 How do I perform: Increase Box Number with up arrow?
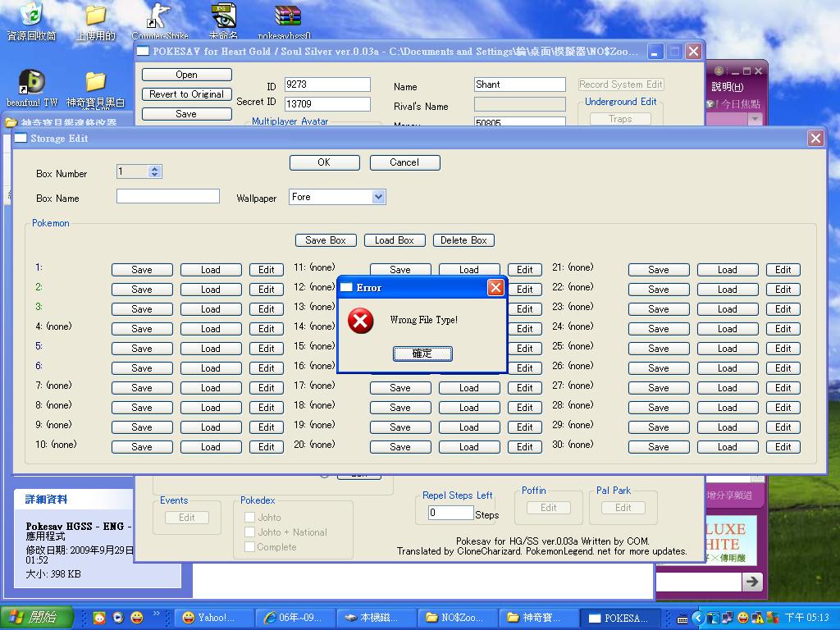click(155, 168)
